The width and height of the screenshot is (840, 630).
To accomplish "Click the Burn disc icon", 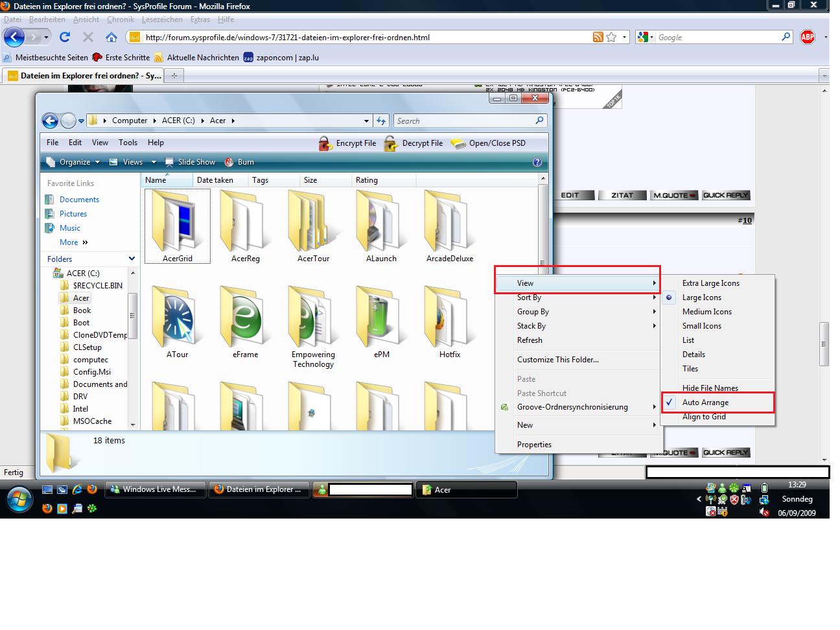I will click(229, 162).
